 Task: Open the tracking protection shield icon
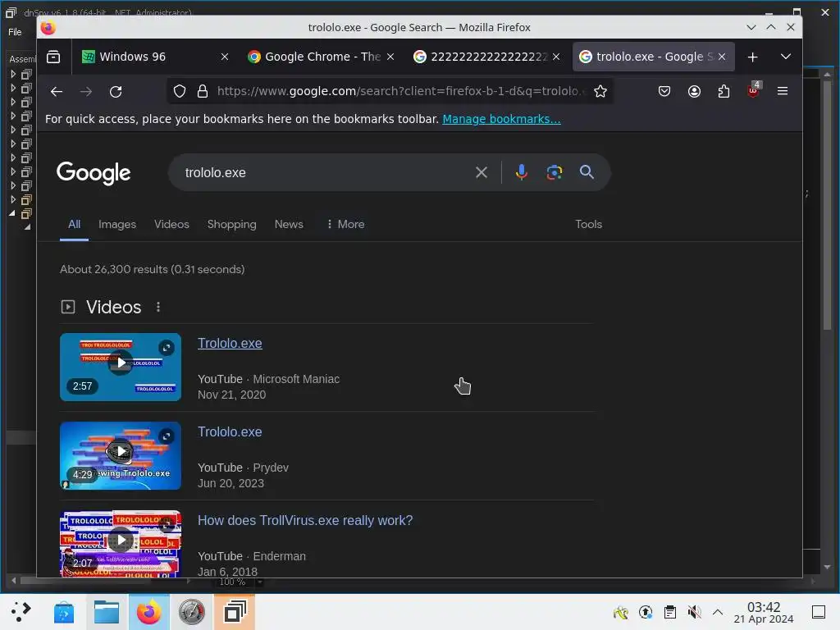pyautogui.click(x=180, y=92)
